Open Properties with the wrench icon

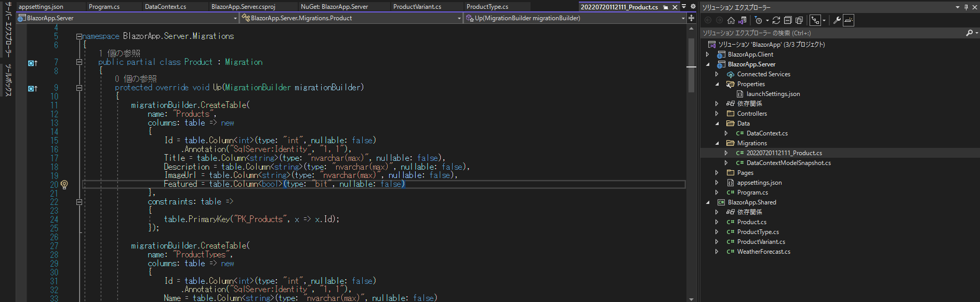[837, 20]
